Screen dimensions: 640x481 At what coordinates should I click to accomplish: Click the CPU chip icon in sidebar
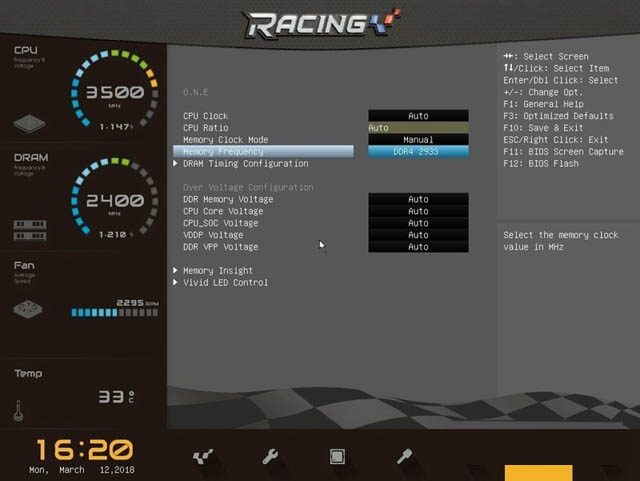30,124
